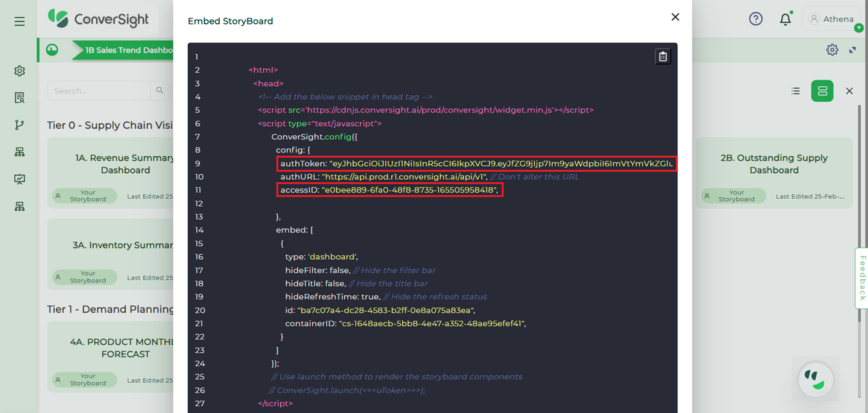Click the widget.min.js script src line
868x413 pixels.
[426, 110]
